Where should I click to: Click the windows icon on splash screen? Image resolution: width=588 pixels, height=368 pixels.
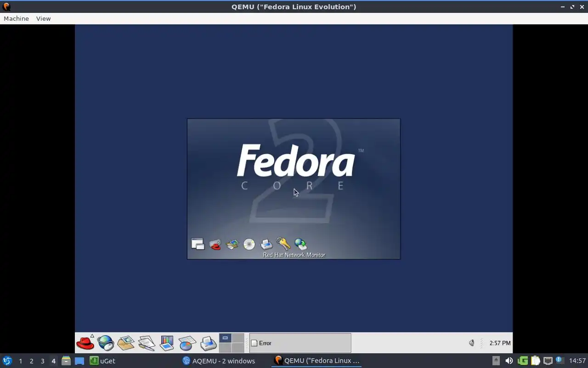[x=198, y=244]
